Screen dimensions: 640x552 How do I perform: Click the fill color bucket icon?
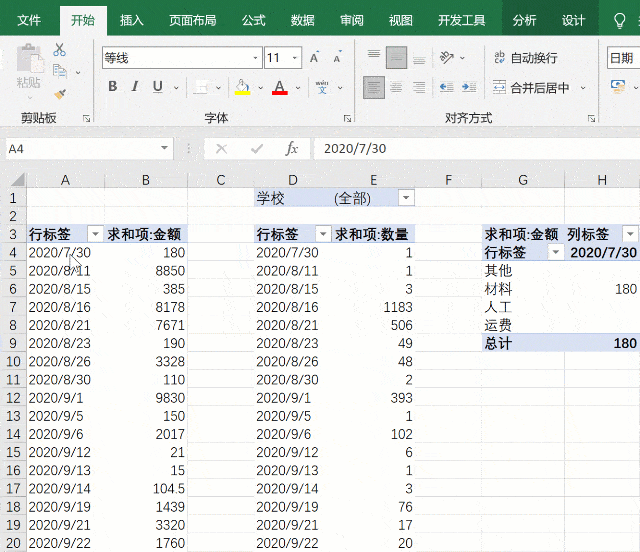tap(241, 87)
